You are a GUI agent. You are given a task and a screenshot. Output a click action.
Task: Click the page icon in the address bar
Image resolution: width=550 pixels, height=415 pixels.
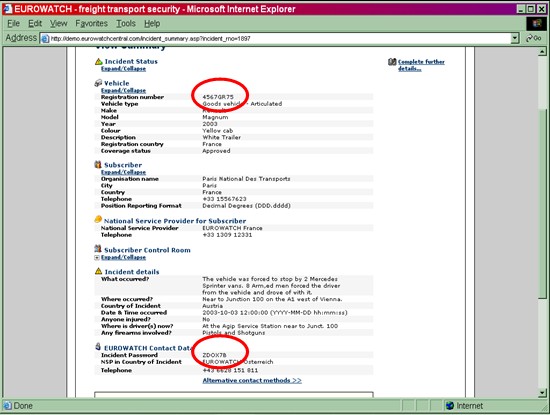pos(45,39)
